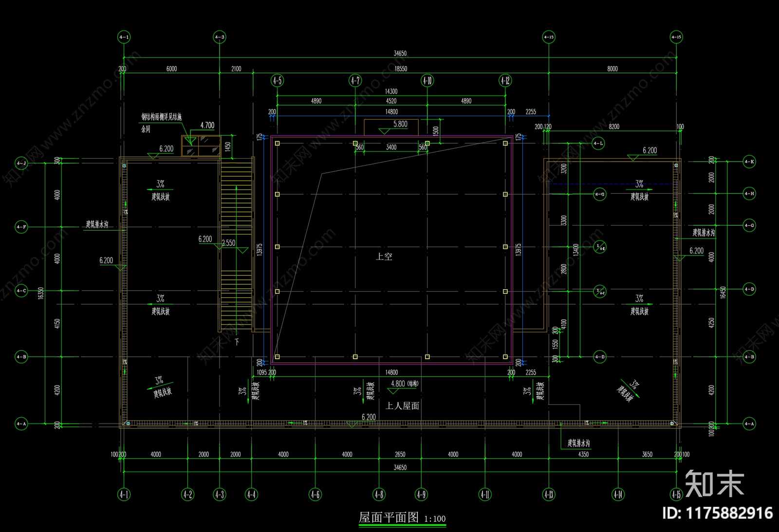Click the 余同 note text

146,129
